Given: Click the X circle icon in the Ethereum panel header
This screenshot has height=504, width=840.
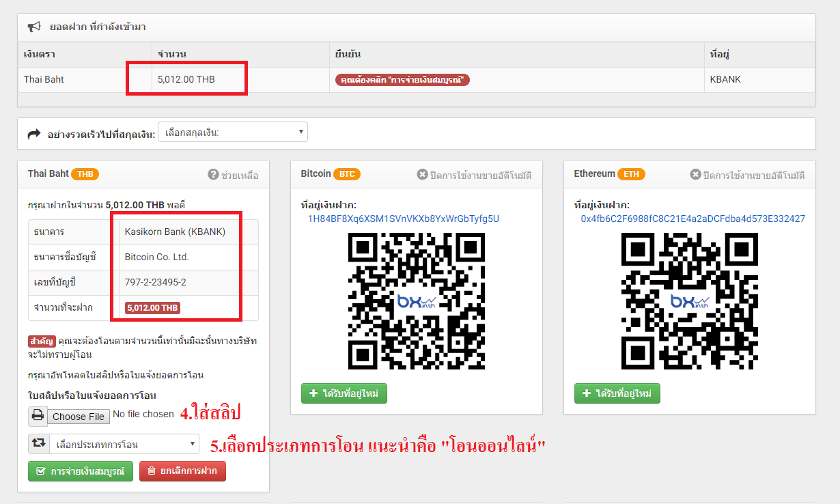Looking at the screenshot, I should [x=695, y=175].
